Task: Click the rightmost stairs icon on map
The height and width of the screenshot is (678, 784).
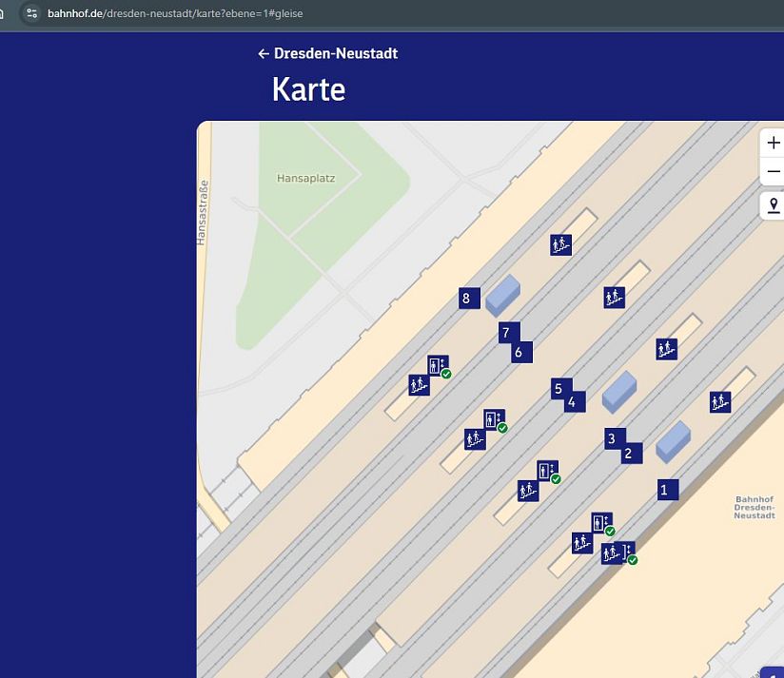Action: pos(720,401)
